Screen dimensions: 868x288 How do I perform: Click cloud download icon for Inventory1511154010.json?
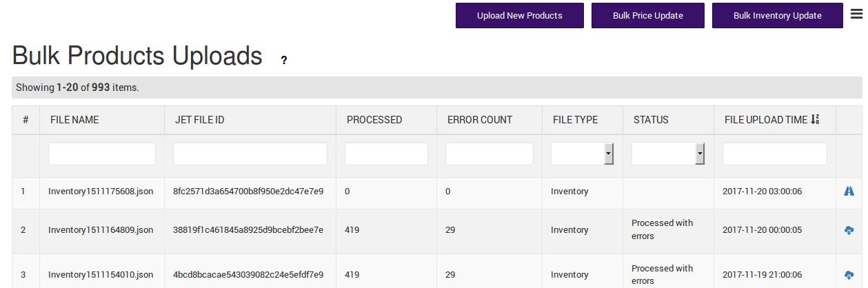click(849, 275)
